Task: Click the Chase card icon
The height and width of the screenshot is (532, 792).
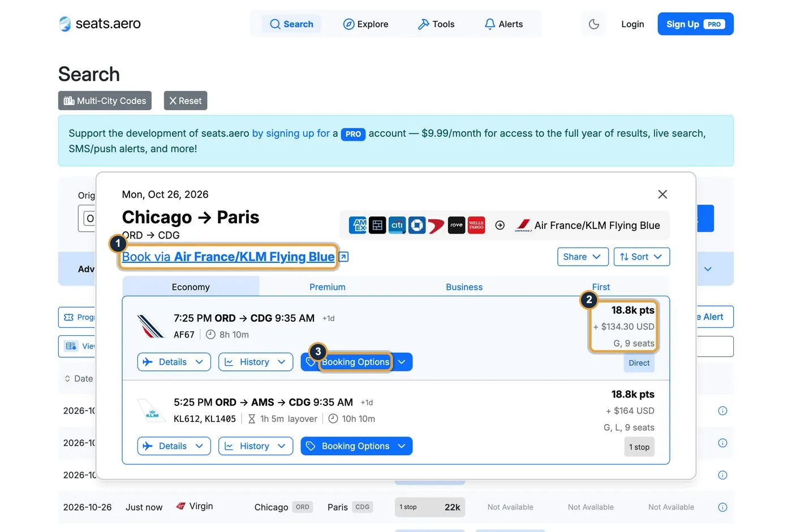Action: [x=417, y=225]
